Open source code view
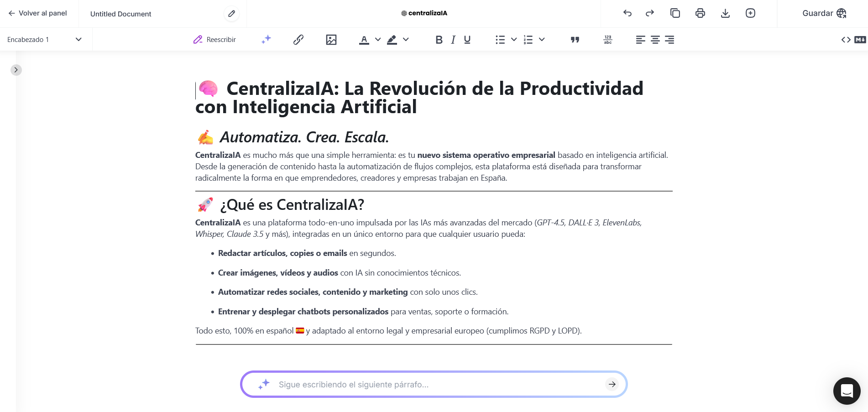Image resolution: width=868 pixels, height=412 pixels. 846,40
